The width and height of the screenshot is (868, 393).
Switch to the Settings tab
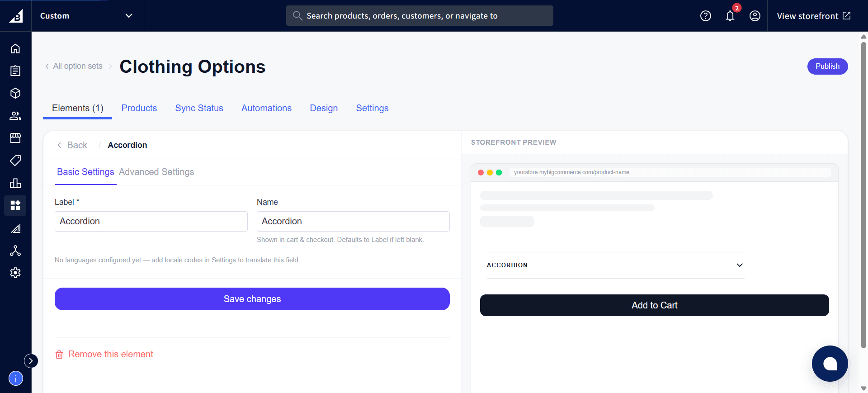tap(372, 108)
